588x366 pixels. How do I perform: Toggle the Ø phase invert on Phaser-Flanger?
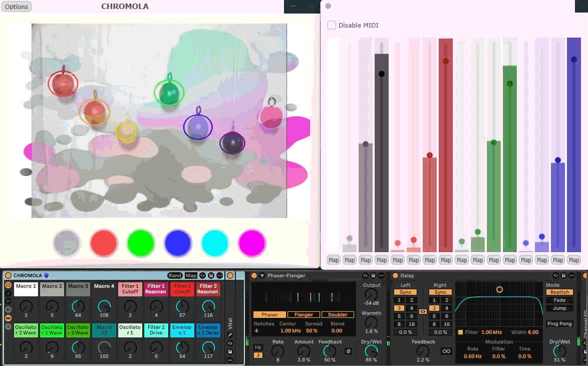(x=348, y=351)
